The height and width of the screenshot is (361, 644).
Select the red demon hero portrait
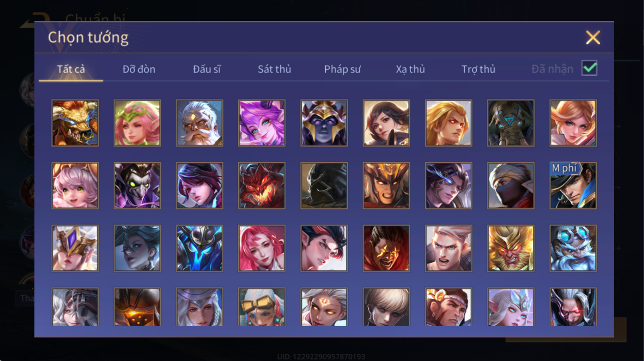click(x=262, y=186)
